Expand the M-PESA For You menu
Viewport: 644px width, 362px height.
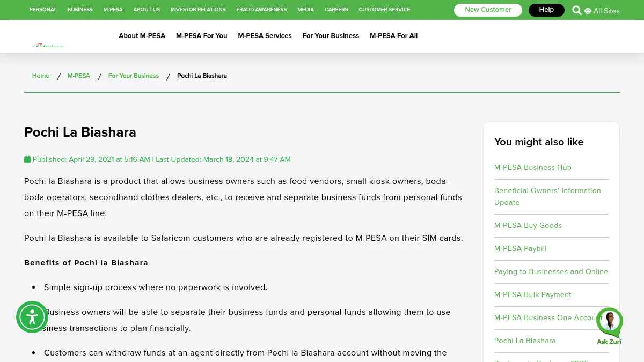(202, 36)
